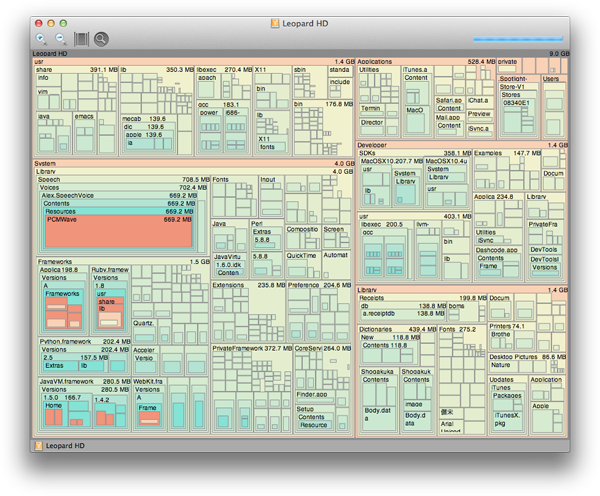
Task: Click the zoom out magnifier toolbar icon
Action: tap(60, 39)
